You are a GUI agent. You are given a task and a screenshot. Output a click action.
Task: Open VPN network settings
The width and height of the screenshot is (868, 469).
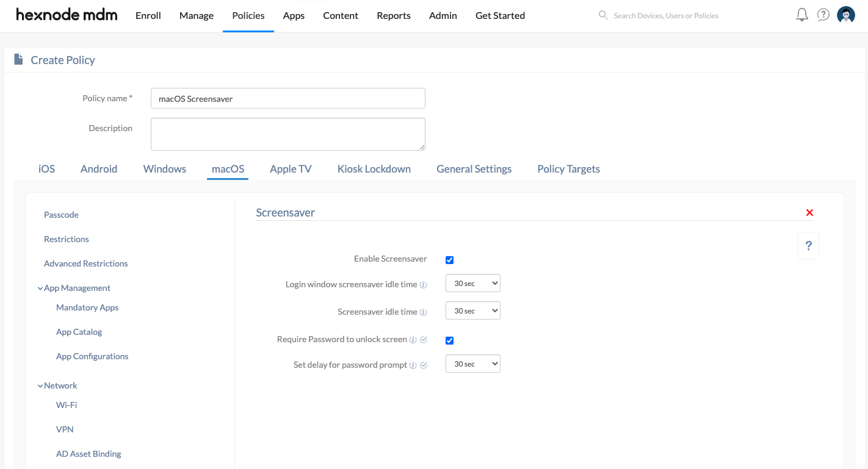[x=65, y=429]
